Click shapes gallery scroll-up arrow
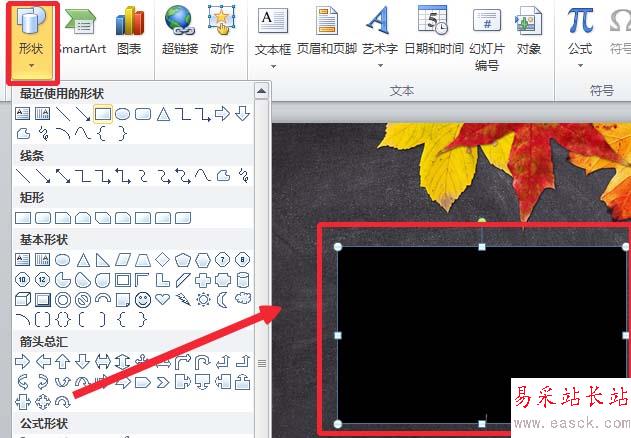 click(262, 91)
